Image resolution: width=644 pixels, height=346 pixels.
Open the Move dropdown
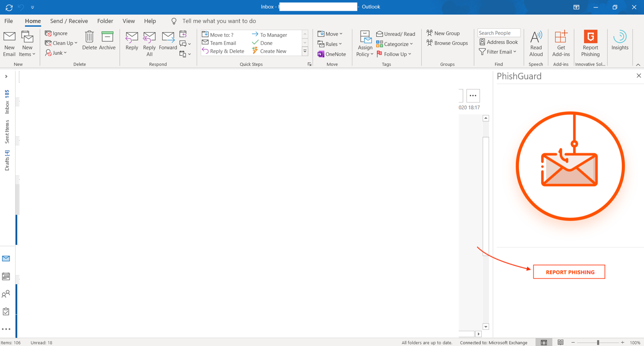coord(330,34)
